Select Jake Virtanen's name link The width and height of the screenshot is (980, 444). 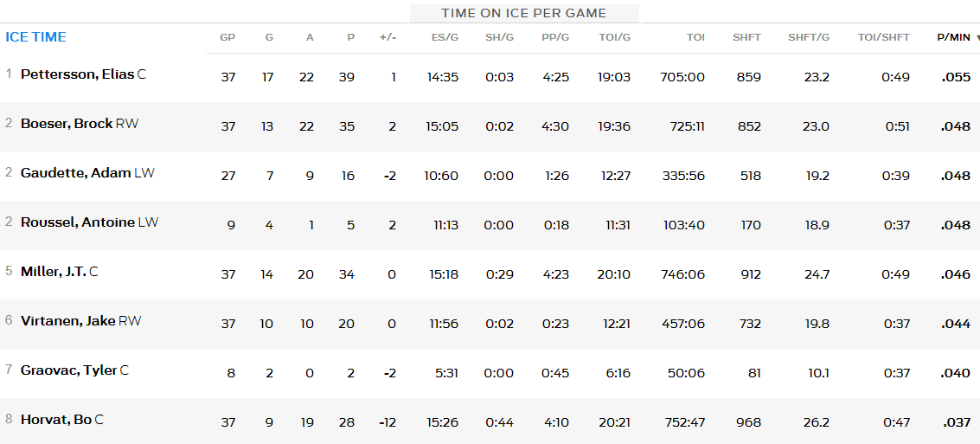pos(67,321)
